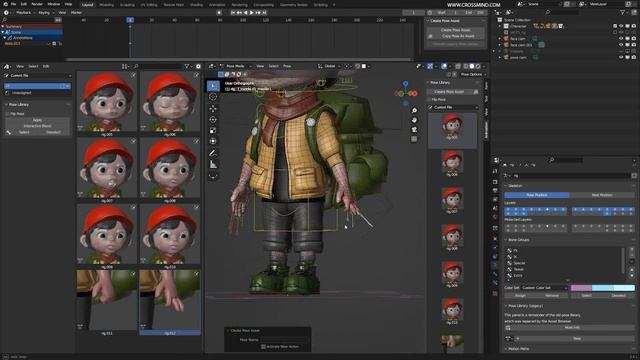Enable the Rest Position toggle button
Image resolution: width=640 pixels, height=360 pixels.
[x=602, y=195]
